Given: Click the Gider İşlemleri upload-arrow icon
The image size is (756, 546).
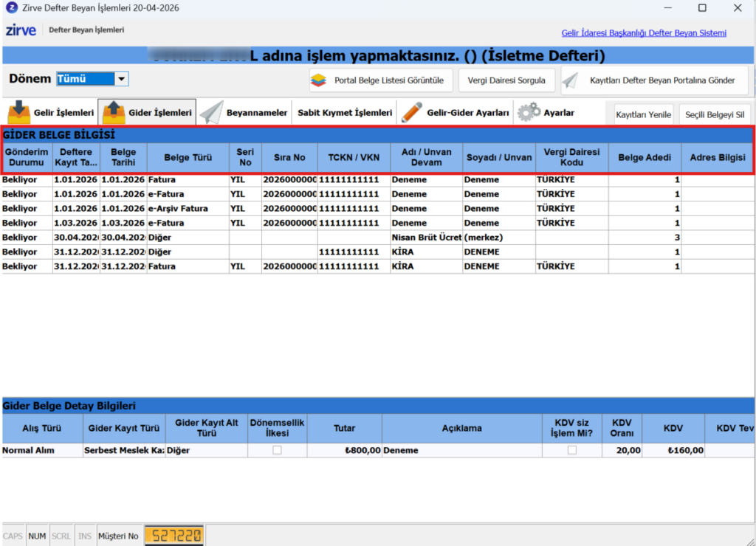Looking at the screenshot, I should (114, 112).
